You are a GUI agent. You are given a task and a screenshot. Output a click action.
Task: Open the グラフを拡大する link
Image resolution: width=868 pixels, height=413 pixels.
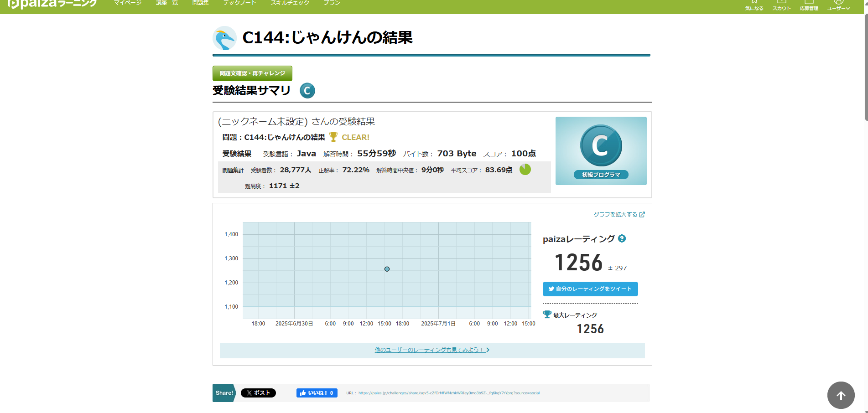619,214
